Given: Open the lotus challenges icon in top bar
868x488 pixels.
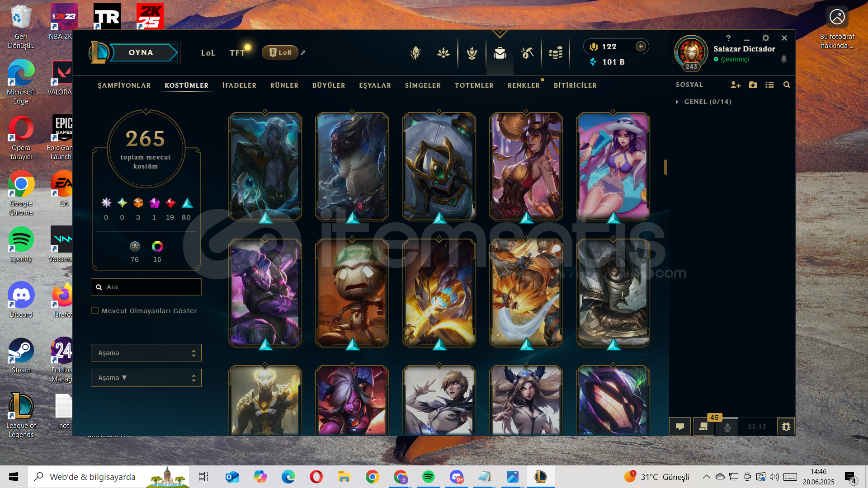Looking at the screenshot, I should pyautogui.click(x=443, y=53).
